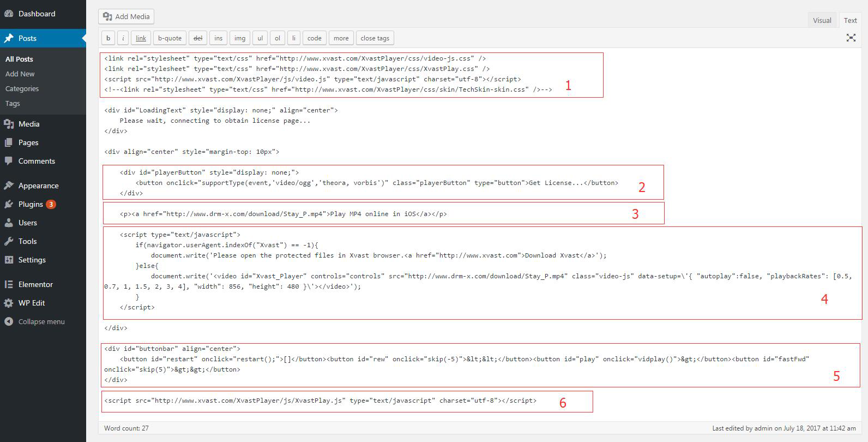
Task: Click the 'Last edited by admin' status text
Action: (784, 428)
